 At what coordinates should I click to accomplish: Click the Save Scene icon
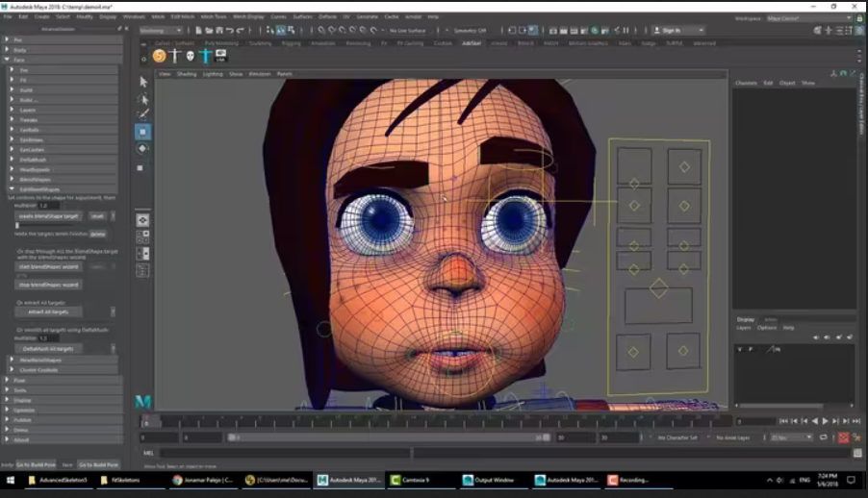(219, 31)
